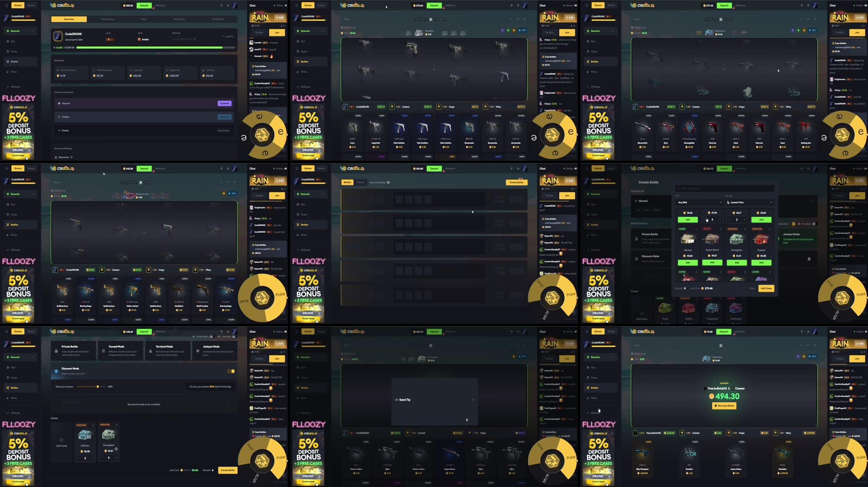
Task: Click Add under the Scoped case
Action: point(761,263)
